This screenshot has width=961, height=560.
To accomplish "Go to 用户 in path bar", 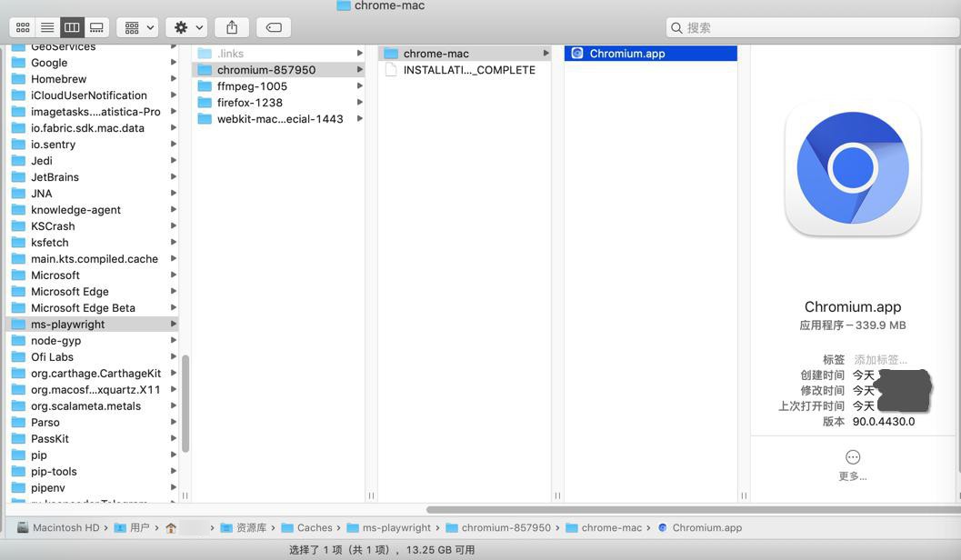I will 133,527.
